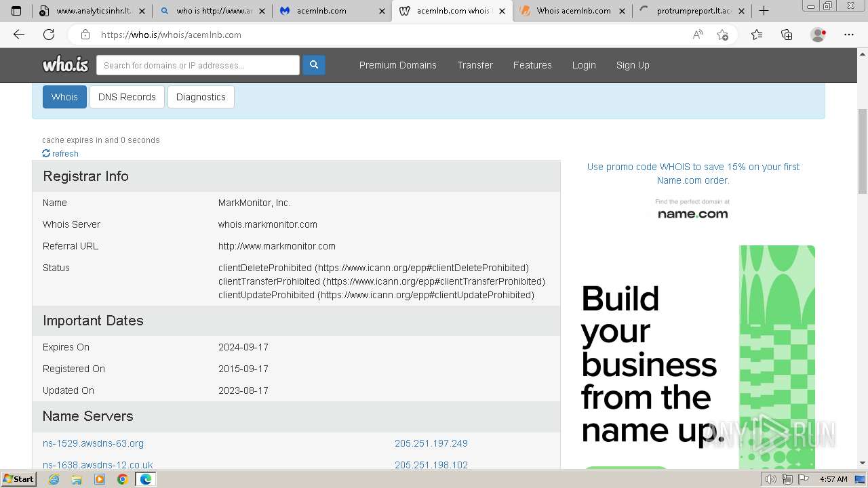Click the system clock 4:57 AM
Image resolution: width=868 pixels, height=488 pixels.
click(x=833, y=479)
